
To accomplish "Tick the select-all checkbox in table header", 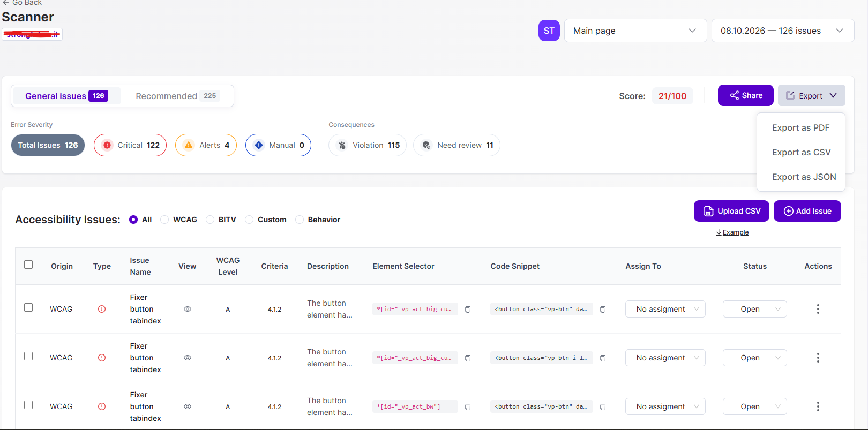I will [28, 265].
